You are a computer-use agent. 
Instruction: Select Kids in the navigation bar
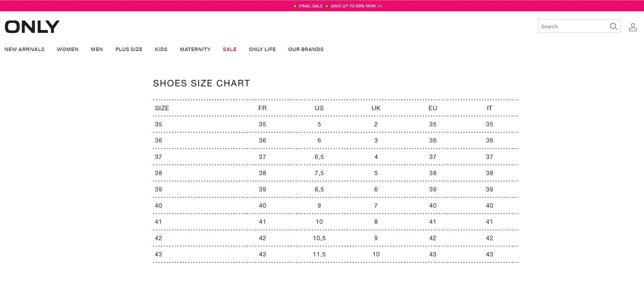pyautogui.click(x=161, y=49)
